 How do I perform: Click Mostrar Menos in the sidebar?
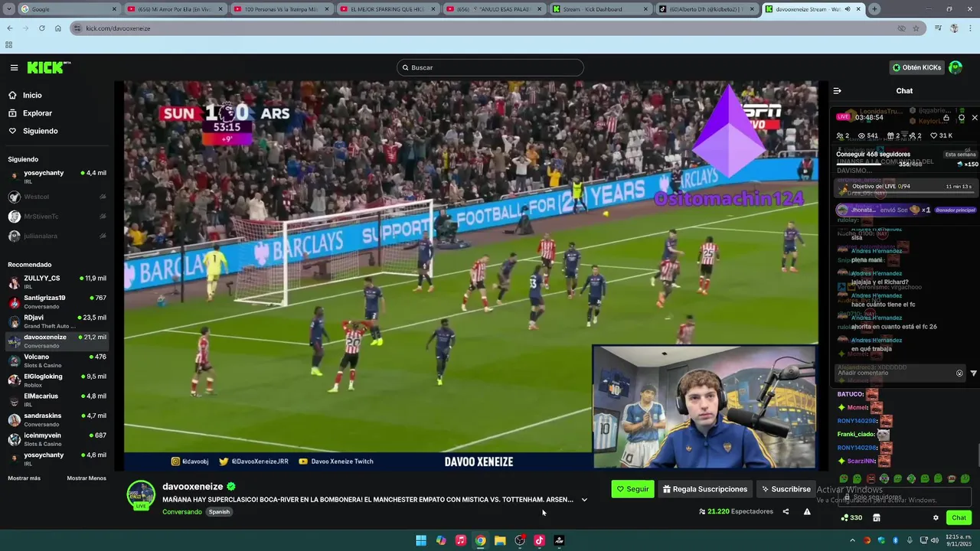click(x=87, y=478)
